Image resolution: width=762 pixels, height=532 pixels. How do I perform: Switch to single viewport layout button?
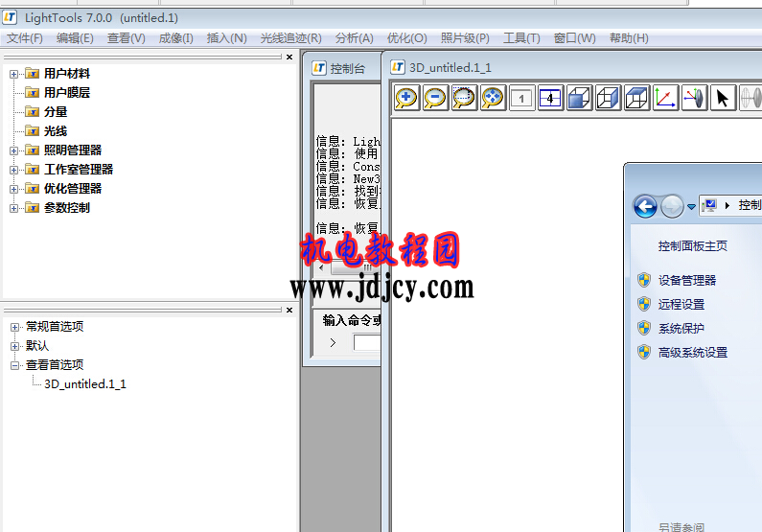coord(521,98)
